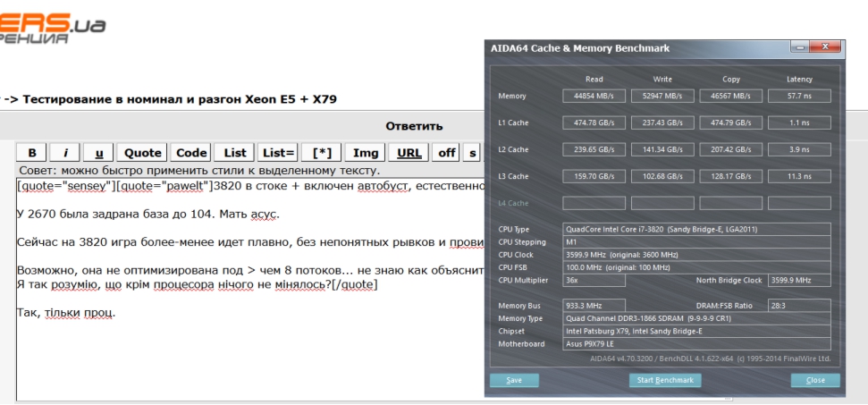Click Motherboard value Asus P9X79 LE
The height and width of the screenshot is (405, 868).
tap(697, 343)
